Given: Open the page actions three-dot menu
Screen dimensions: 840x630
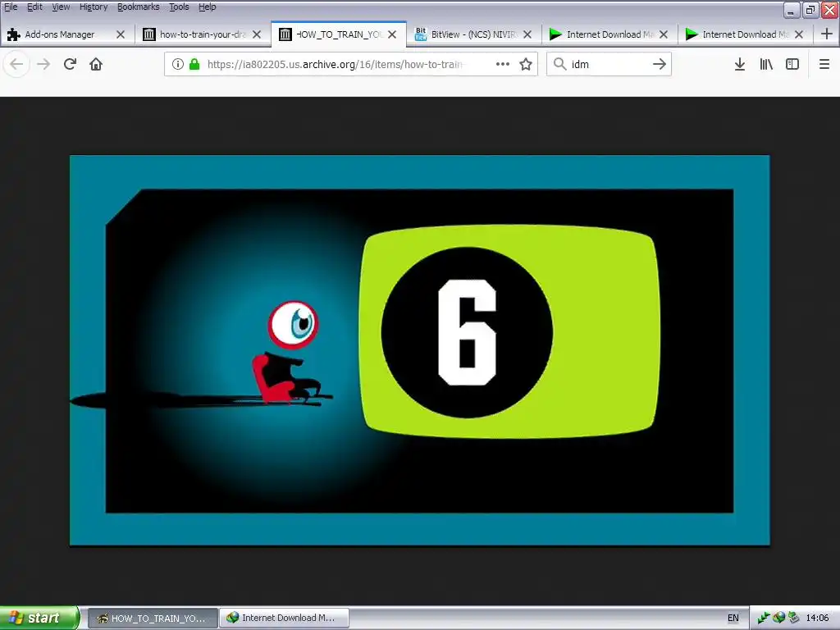Looking at the screenshot, I should click(503, 64).
